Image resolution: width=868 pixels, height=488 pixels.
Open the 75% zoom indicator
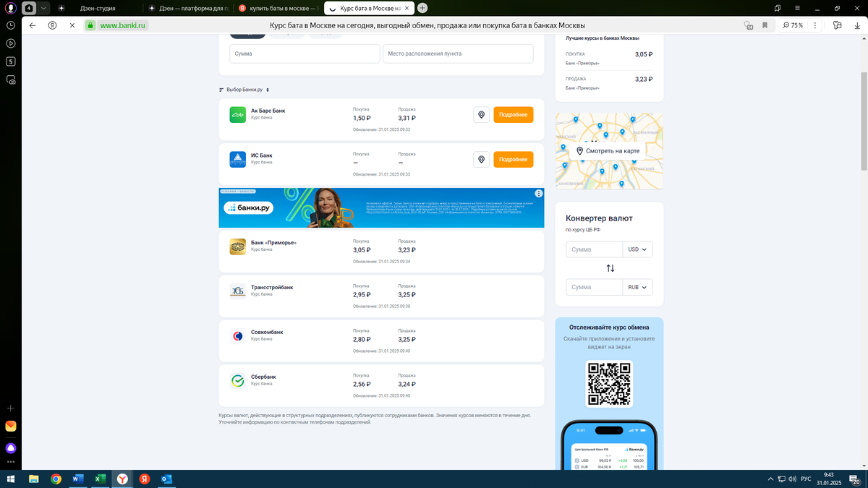tap(793, 25)
